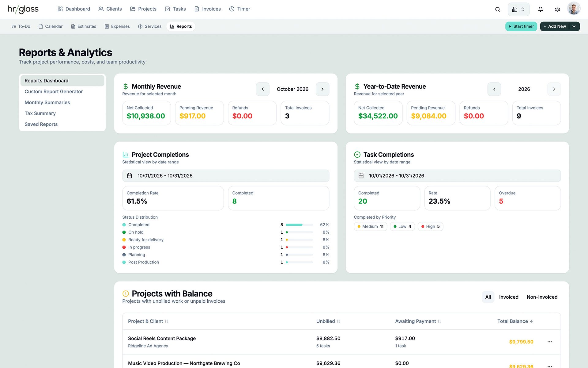Click the hr/glass logo
Viewport: 588px width, 368px height.
tap(23, 9)
